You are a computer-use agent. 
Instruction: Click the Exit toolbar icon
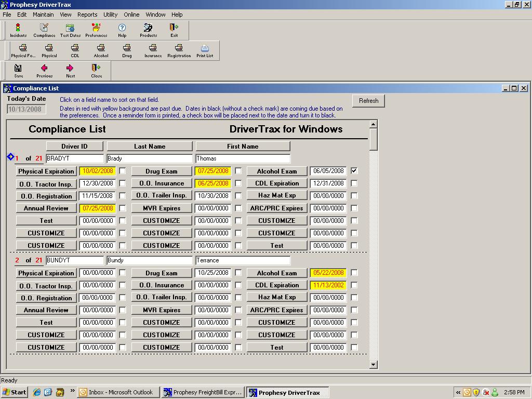tap(174, 30)
